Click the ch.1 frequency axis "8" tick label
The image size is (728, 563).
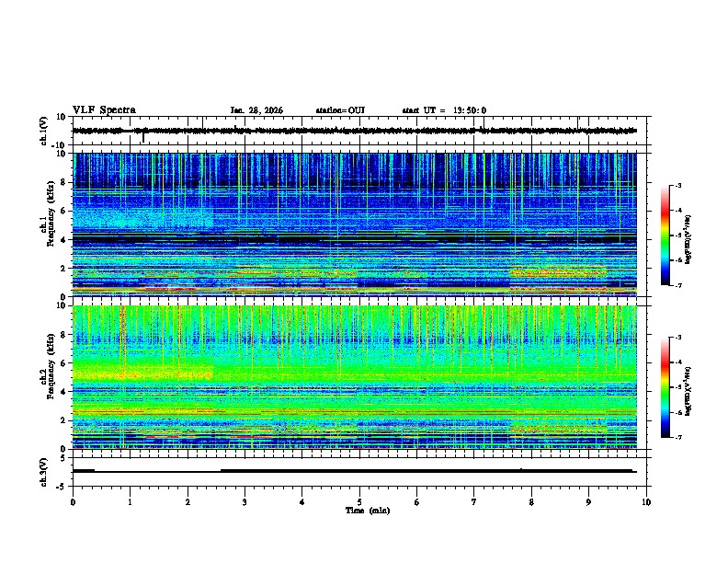pos(64,182)
